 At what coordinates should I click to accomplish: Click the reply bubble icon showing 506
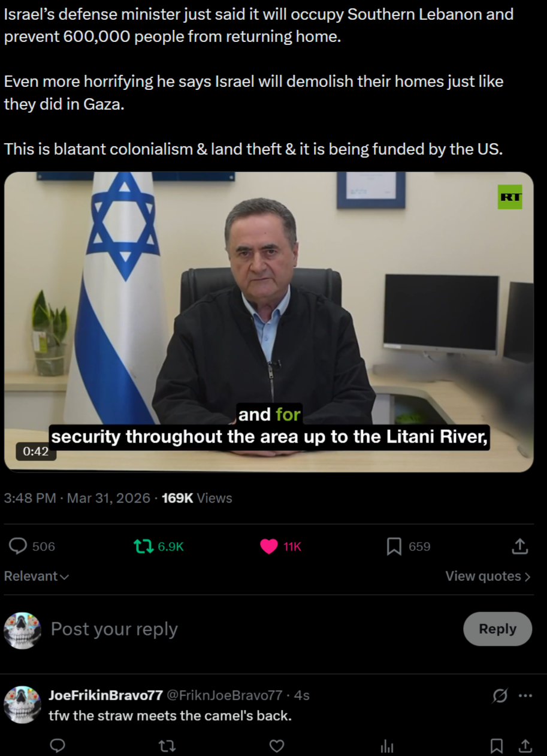[x=19, y=546]
